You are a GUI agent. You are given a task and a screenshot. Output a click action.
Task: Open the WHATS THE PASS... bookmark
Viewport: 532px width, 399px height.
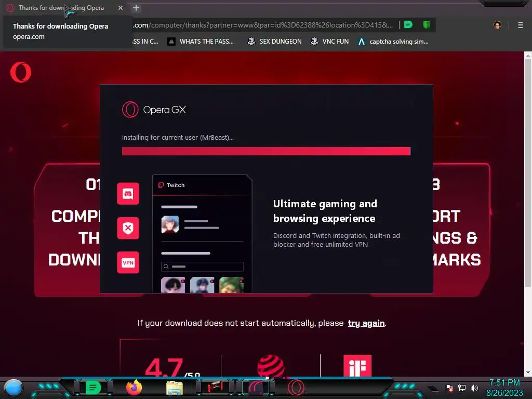201,42
